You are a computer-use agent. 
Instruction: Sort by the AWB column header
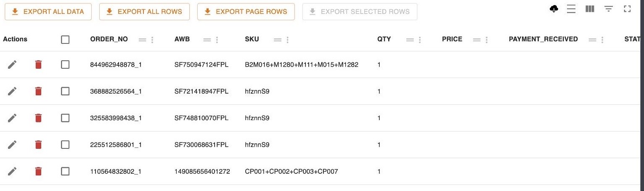click(182, 39)
